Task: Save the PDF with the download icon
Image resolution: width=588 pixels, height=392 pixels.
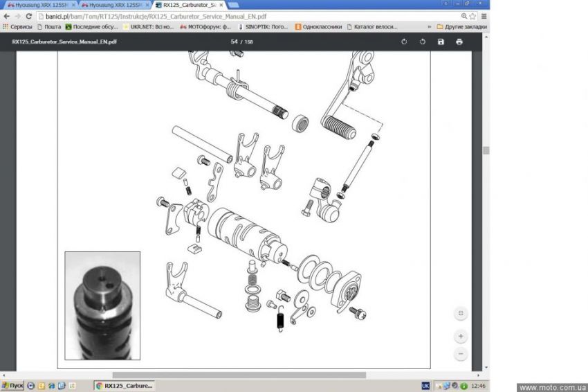Action: [441, 42]
